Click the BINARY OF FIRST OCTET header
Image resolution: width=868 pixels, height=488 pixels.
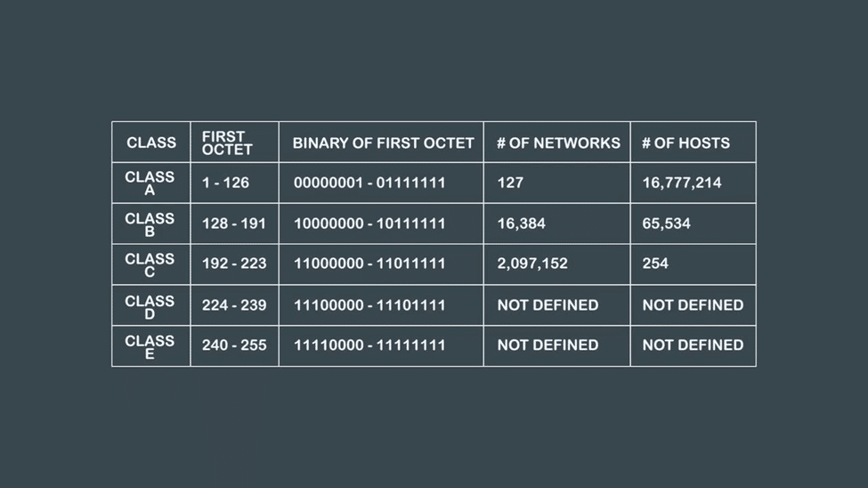point(383,142)
